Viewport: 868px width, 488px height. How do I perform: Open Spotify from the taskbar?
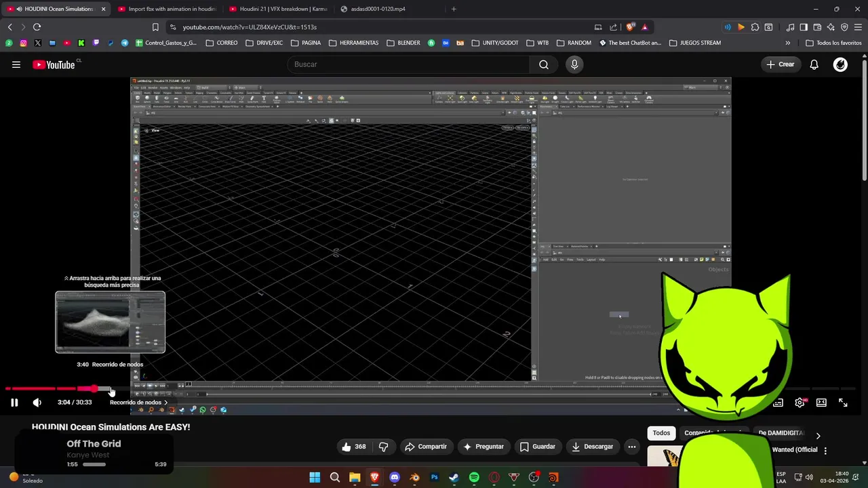pyautogui.click(x=474, y=477)
